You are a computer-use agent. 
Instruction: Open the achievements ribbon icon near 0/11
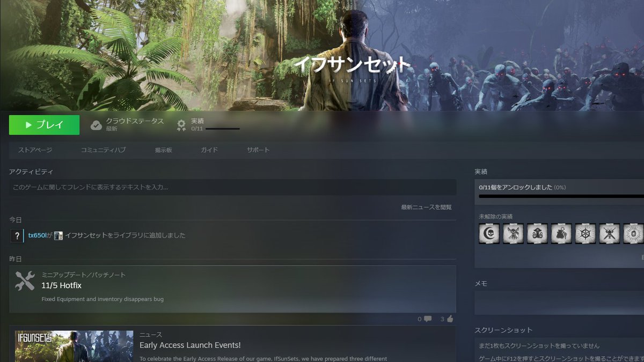[x=182, y=125]
